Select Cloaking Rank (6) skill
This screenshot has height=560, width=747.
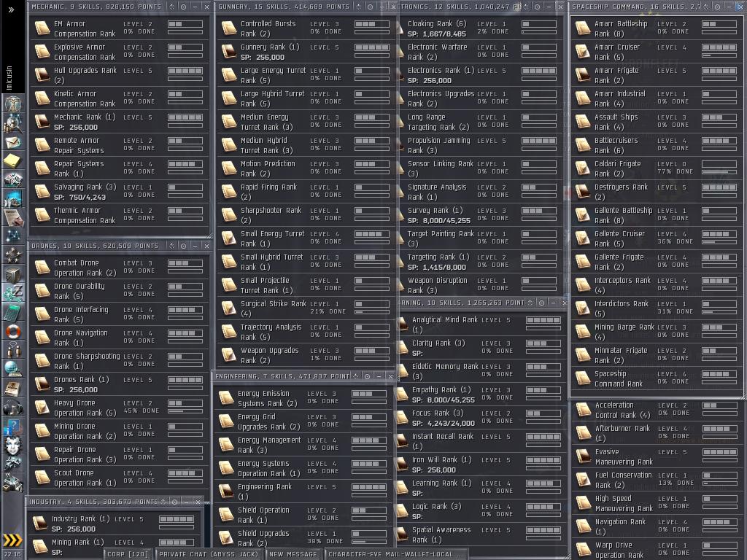tap(481, 28)
